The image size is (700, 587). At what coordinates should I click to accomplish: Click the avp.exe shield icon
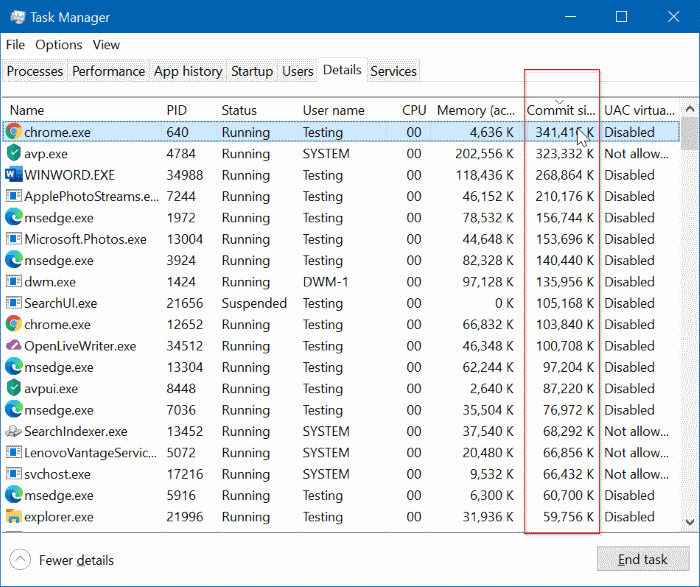pyautogui.click(x=14, y=153)
